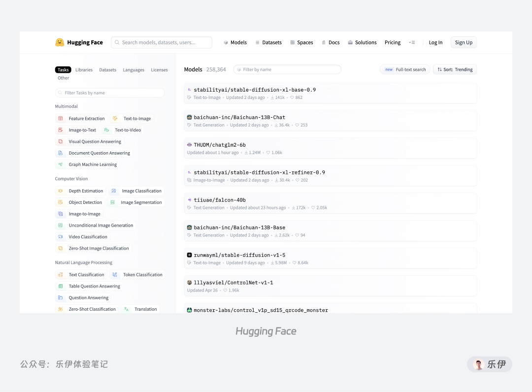Screen dimensions: 532x392
Task: Switch to the Tasks filter tab
Action: click(63, 70)
